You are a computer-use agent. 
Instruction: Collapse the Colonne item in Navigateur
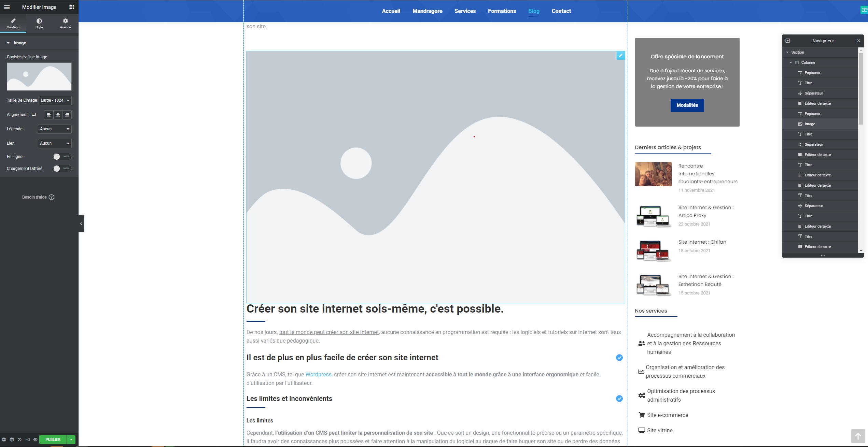click(x=790, y=62)
